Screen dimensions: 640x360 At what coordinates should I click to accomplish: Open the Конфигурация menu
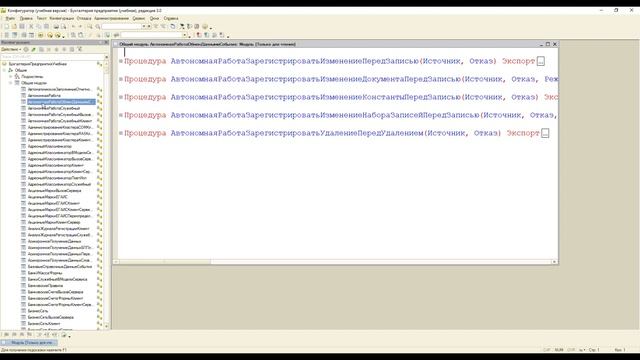click(62, 18)
